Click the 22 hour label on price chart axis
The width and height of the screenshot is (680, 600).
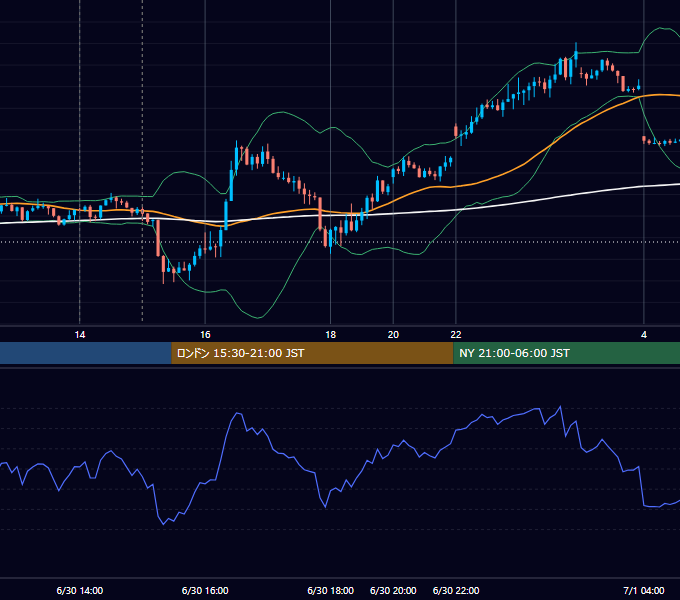[456, 335]
